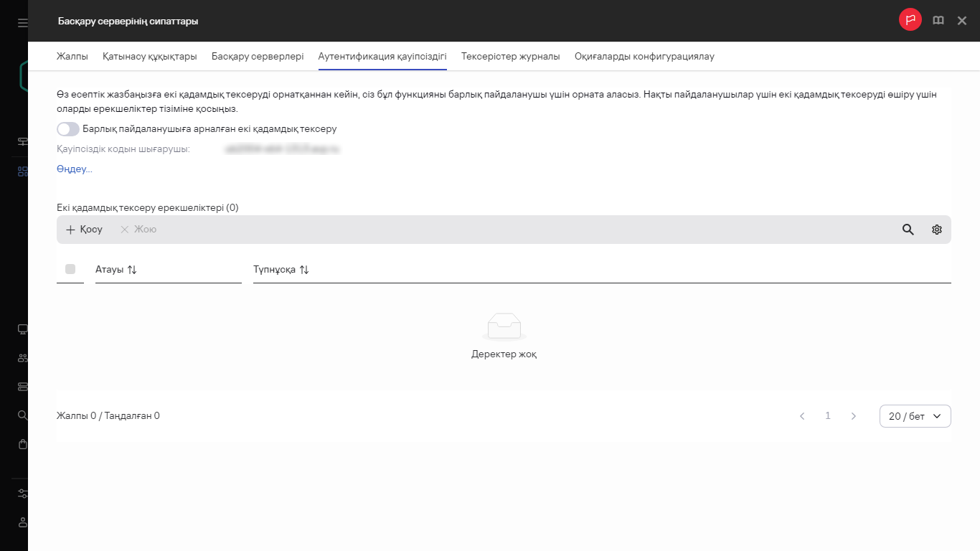Switch to the Тексерістер журналы tab
Screen dimensions: 980x551
510,55
